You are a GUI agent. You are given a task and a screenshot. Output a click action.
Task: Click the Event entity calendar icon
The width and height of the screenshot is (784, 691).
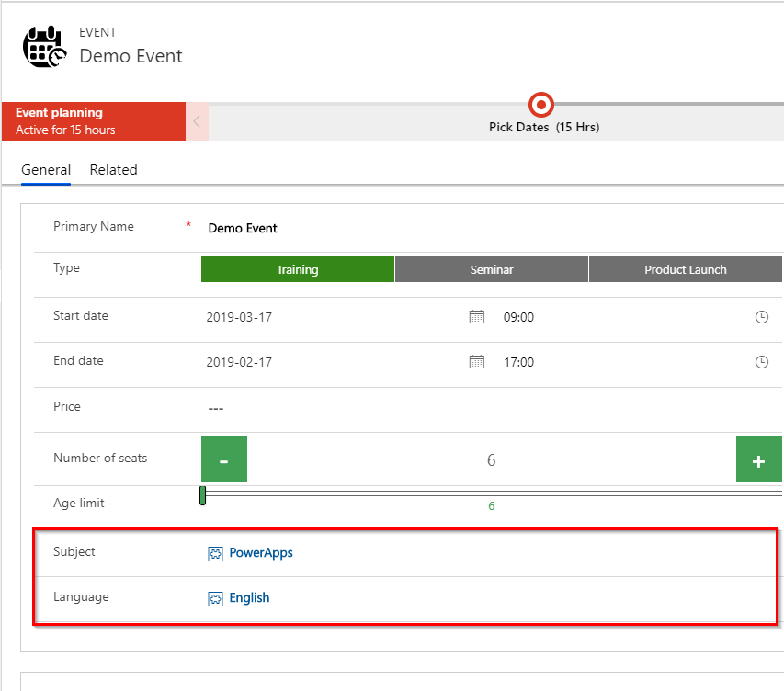(x=44, y=47)
